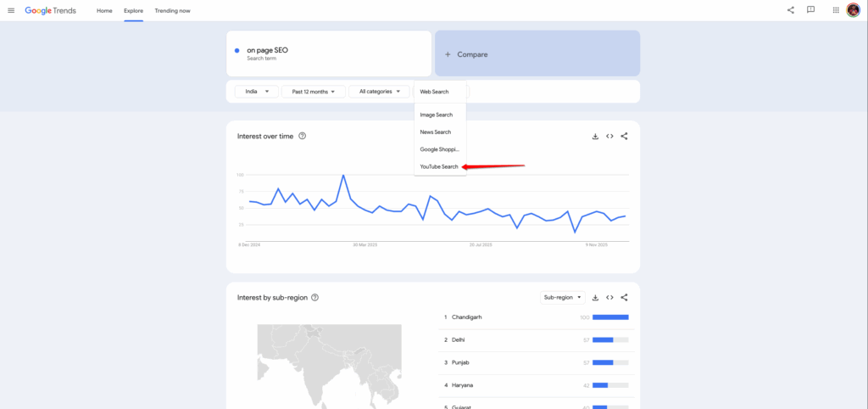This screenshot has width=868, height=409.
Task: Open the account profile avatar
Action: click(x=853, y=10)
